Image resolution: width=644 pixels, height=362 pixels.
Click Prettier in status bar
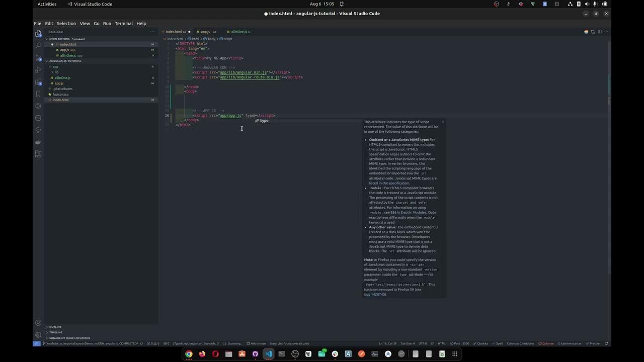click(x=594, y=343)
